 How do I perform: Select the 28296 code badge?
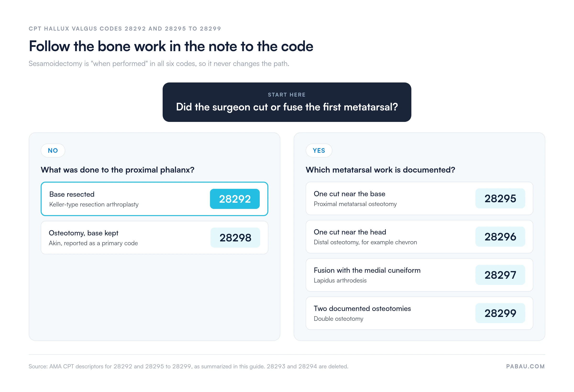[500, 236]
